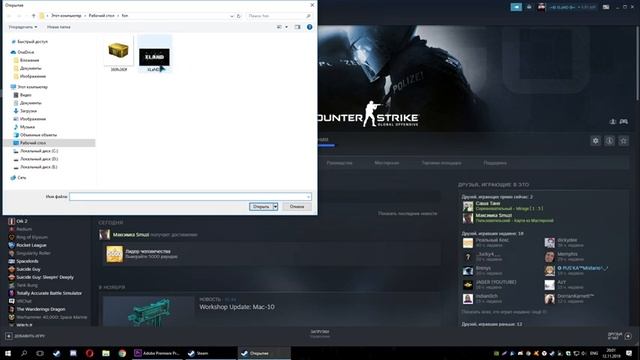
Task: Click the blue help icon in dialog
Action: (x=309, y=27)
